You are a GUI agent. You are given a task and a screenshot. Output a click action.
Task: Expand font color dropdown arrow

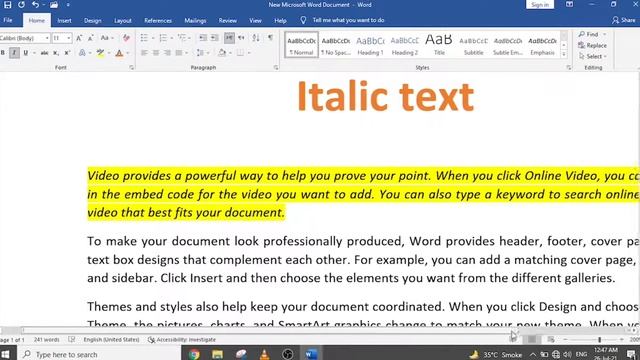[x=128, y=53]
